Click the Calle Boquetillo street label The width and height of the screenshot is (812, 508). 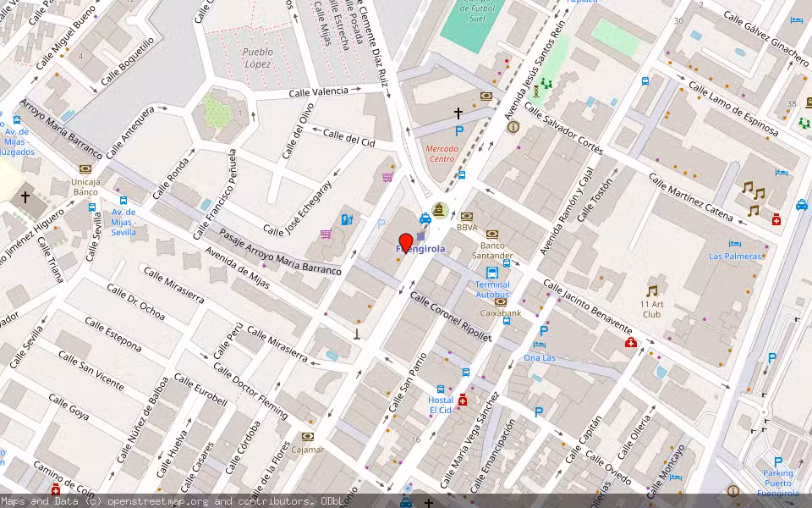(x=128, y=61)
